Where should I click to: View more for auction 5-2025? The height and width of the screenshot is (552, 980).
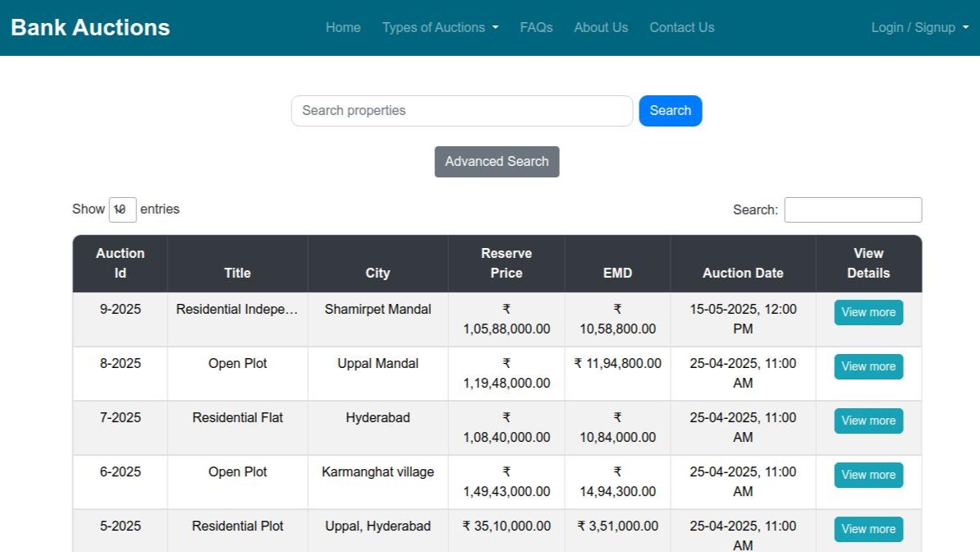point(868,529)
